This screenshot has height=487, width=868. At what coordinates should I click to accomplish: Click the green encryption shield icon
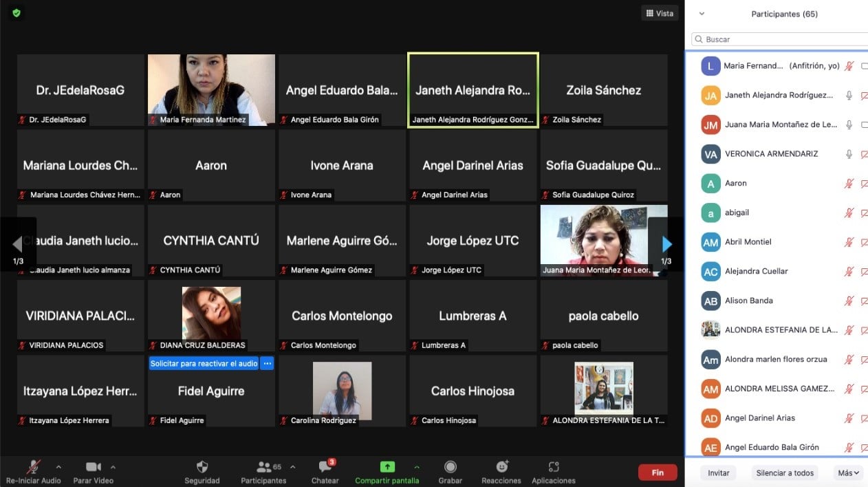pos(17,13)
